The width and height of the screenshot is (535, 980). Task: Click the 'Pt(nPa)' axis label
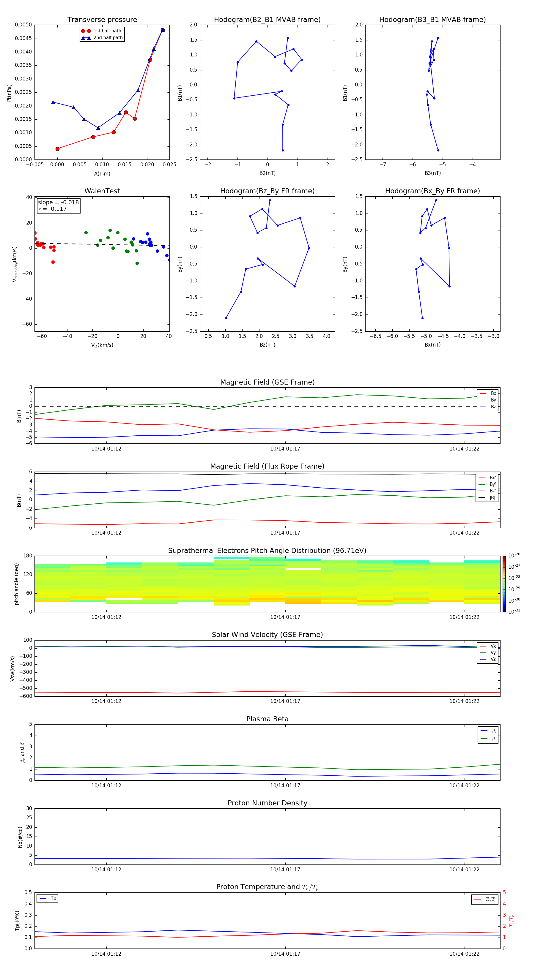pos(9,92)
